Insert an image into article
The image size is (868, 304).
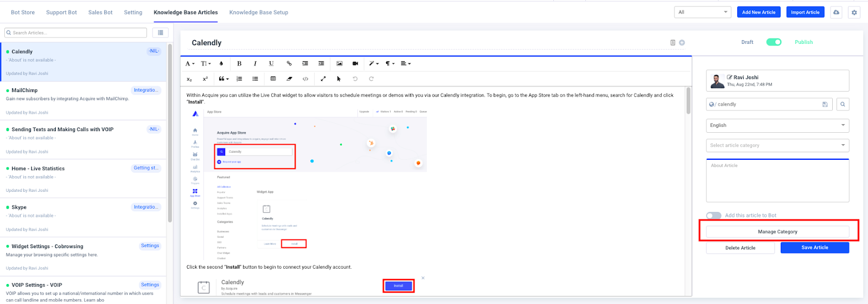(339, 63)
